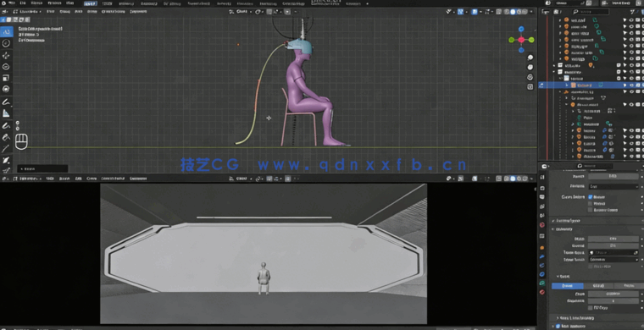The width and height of the screenshot is (644, 330).
Task: Expand the highlighted outliner row's disclosure triangle
Action: tap(567, 85)
